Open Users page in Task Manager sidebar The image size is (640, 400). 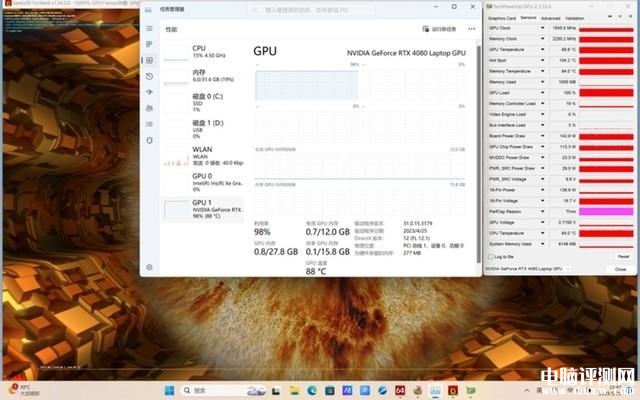[x=149, y=108]
